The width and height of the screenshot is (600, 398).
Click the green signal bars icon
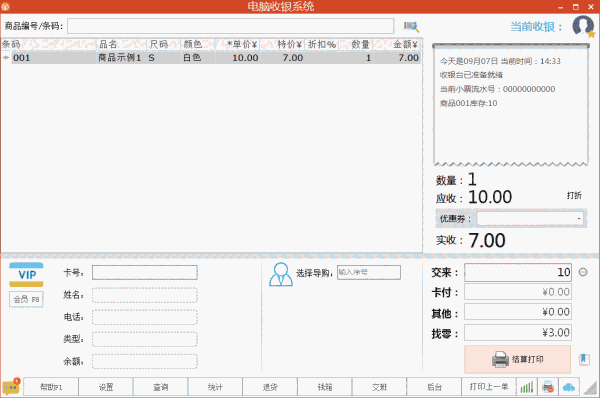point(527,387)
